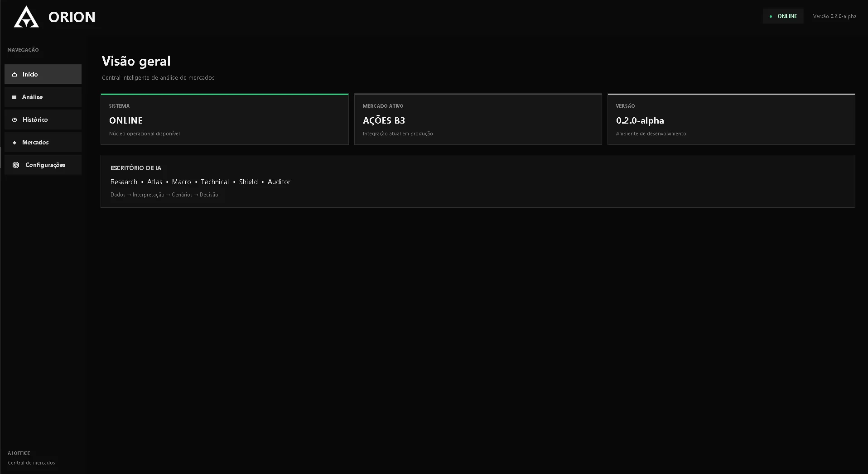This screenshot has width=868, height=474.
Task: Click 'Central inteligente de análise de mercados' subtitle
Action: (158, 78)
